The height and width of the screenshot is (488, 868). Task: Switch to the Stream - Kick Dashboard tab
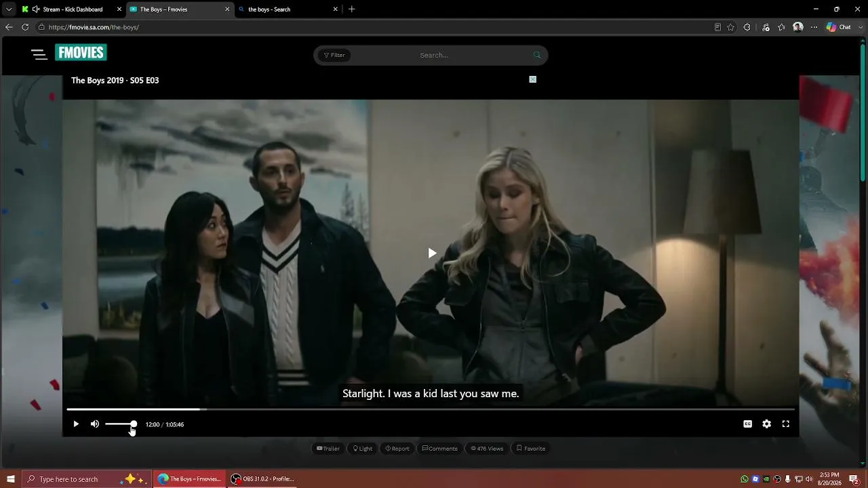72,9
